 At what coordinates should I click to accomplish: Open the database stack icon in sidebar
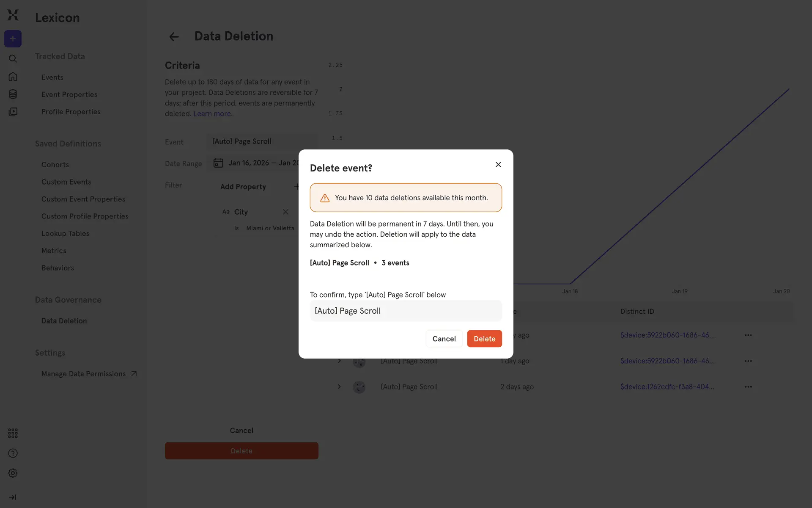tap(13, 94)
